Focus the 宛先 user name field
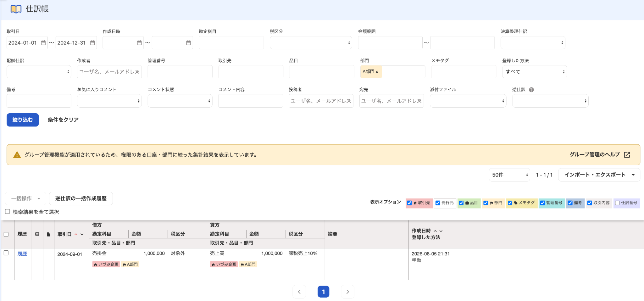This screenshot has width=644, height=301. coord(391,101)
